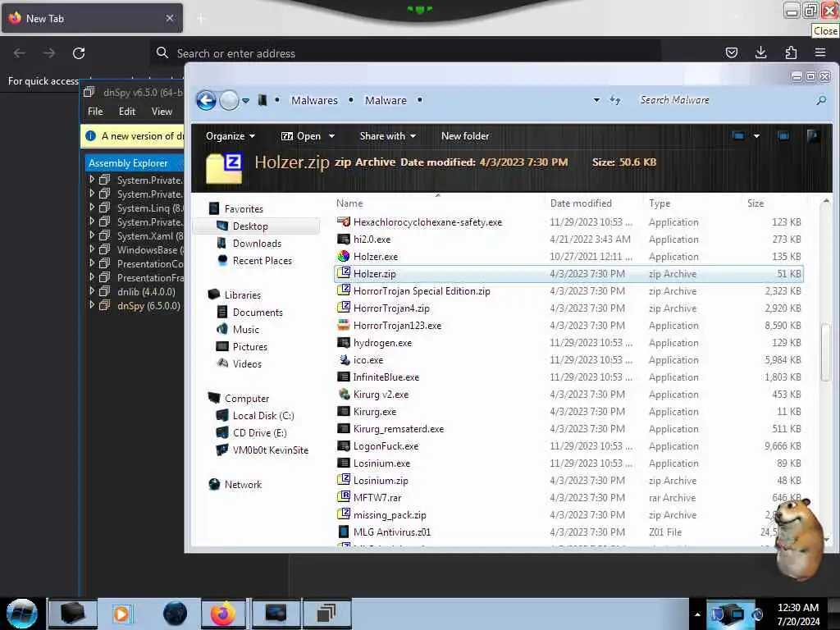
Task: Select the missing_pack.zip file name
Action: click(390, 515)
